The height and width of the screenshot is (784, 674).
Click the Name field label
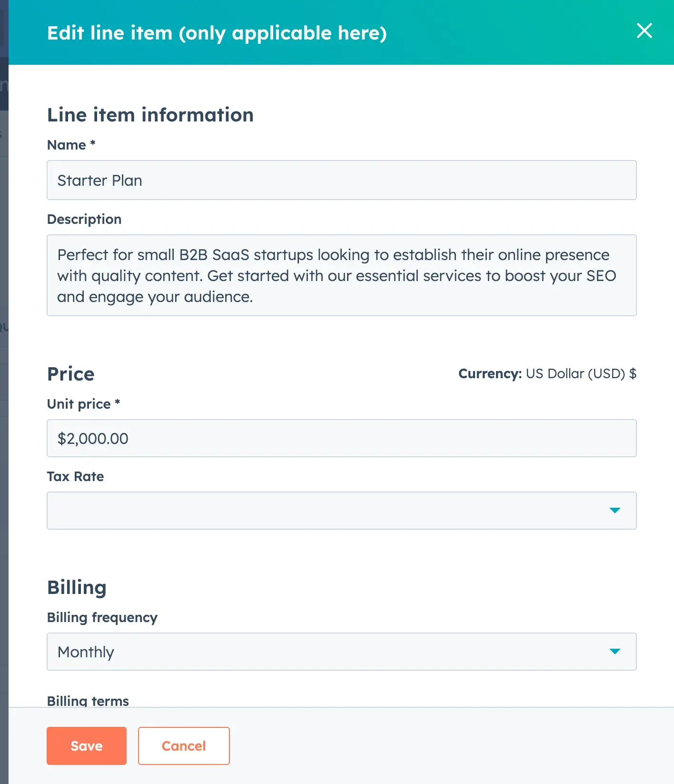pyautogui.click(x=67, y=145)
